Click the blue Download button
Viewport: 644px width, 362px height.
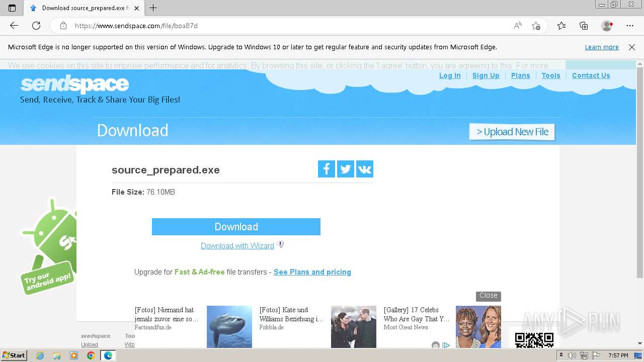(236, 227)
